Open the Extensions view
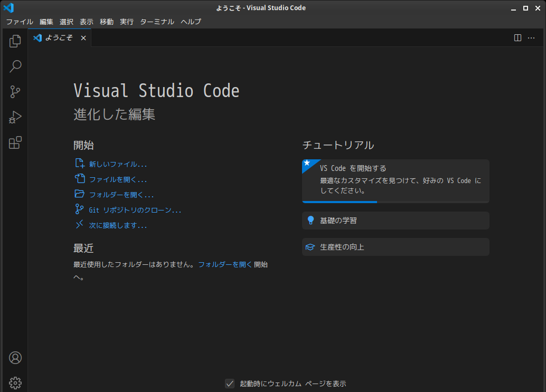 (15, 142)
